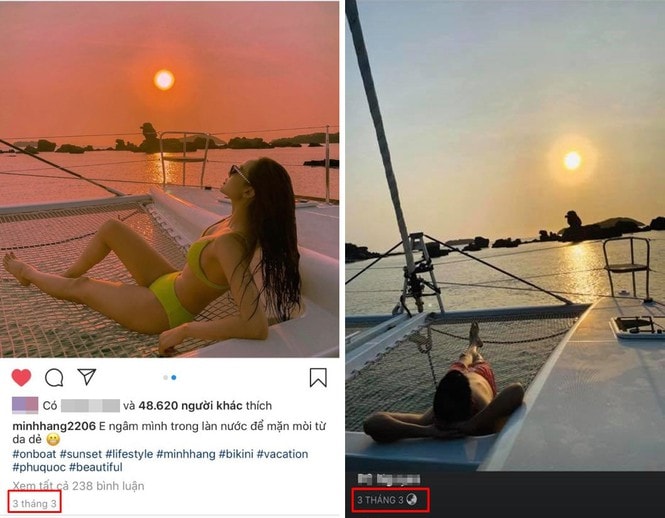Save post with the bookmark icon
This screenshot has width=665, height=518.
click(x=318, y=377)
